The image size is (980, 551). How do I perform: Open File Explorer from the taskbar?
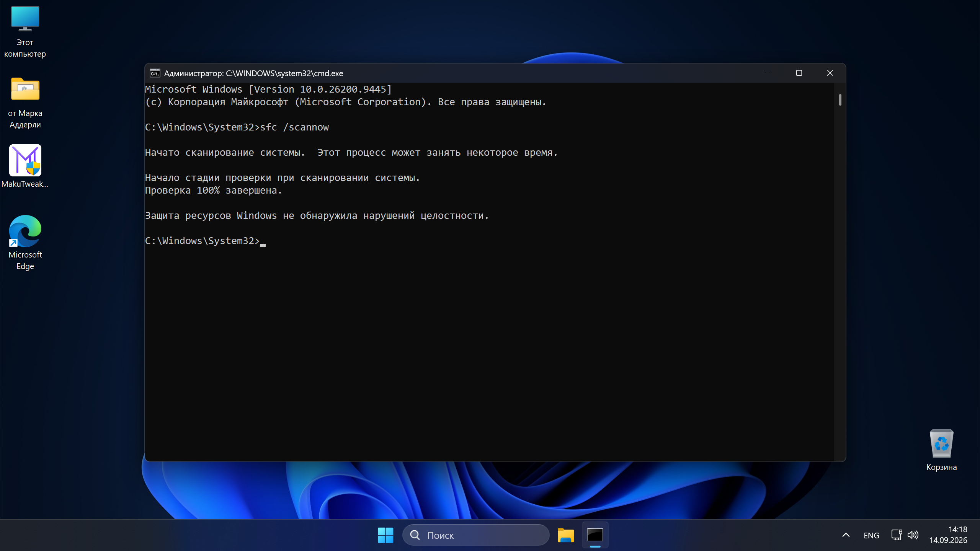(565, 535)
